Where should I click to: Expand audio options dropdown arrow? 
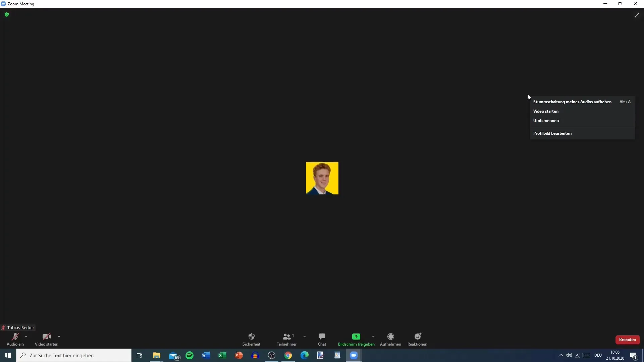(25, 337)
